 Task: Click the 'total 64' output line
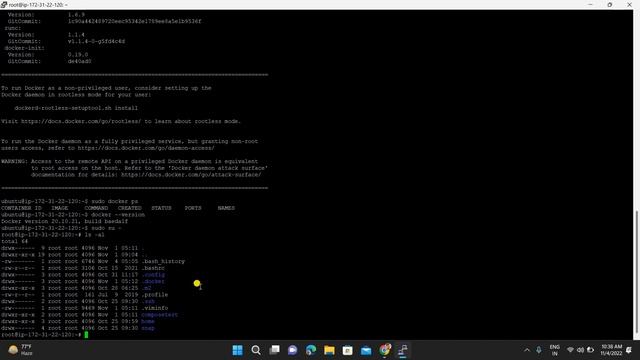coord(15,241)
